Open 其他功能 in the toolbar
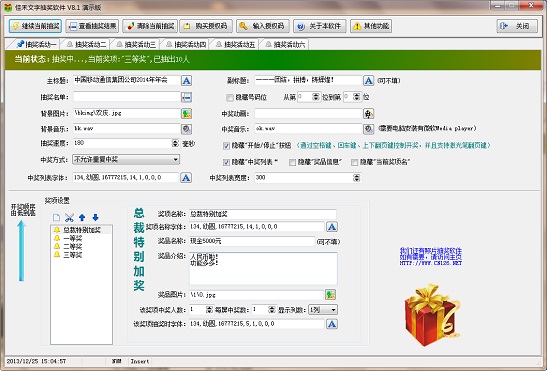 pos(371,26)
